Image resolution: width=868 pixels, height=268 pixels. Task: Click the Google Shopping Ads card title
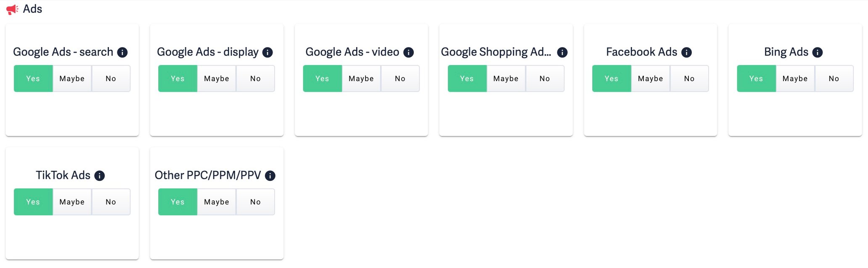[496, 52]
